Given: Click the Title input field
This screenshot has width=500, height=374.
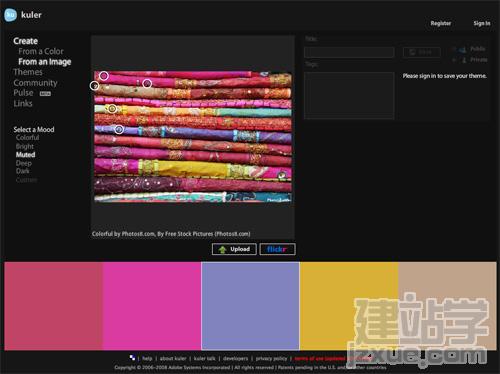Looking at the screenshot, I should 349,52.
